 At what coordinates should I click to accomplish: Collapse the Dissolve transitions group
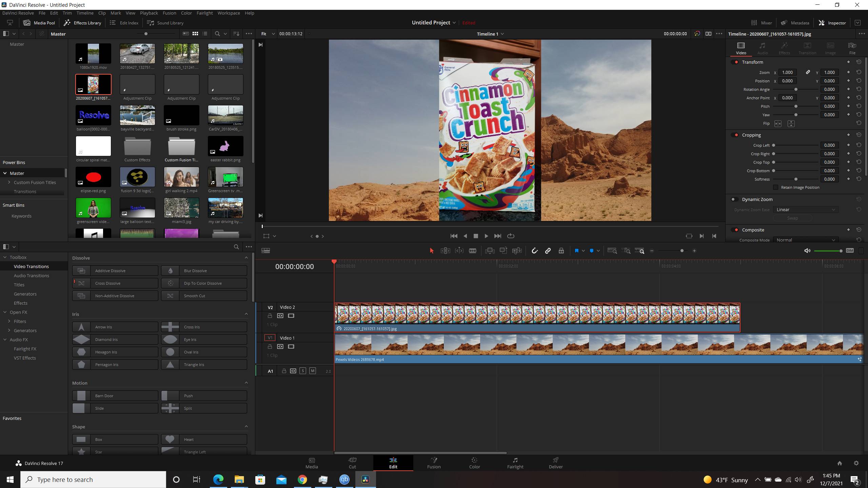coord(246,258)
